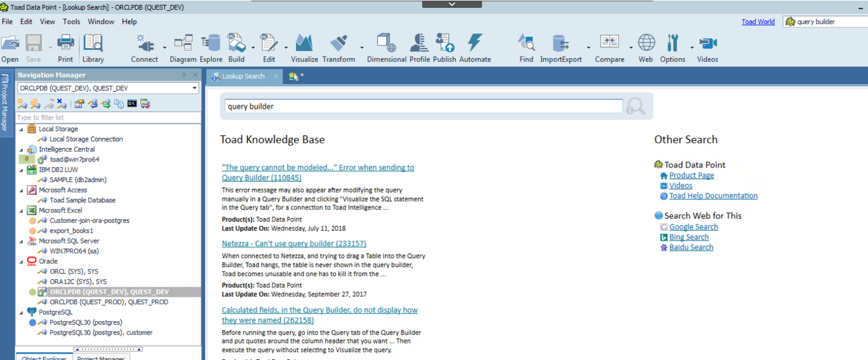Open the Tools menu
Screen dimensions: 868x360
tap(72, 21)
